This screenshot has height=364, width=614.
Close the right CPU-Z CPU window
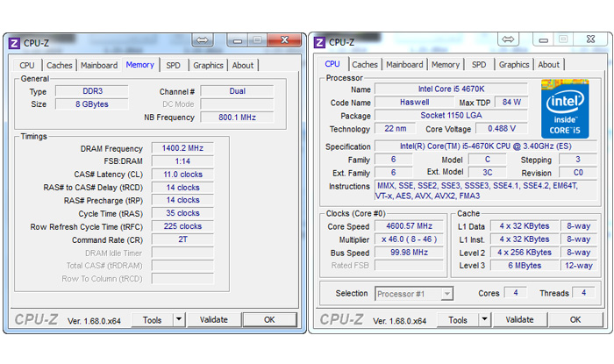590,39
